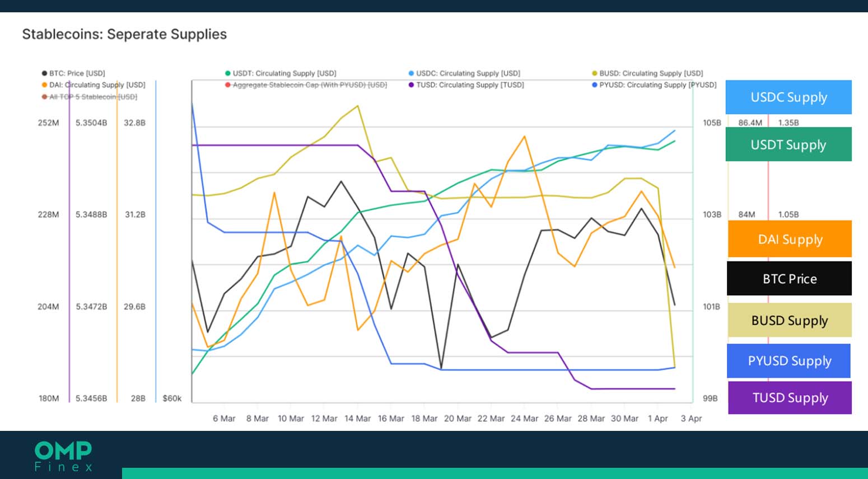Toggle the DAI: Circulating Supply legend entry
The height and width of the screenshot is (479, 868).
pos(94,85)
